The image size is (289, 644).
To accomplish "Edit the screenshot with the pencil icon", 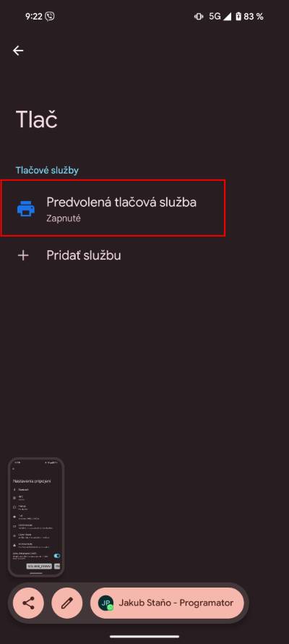I will pos(66,603).
